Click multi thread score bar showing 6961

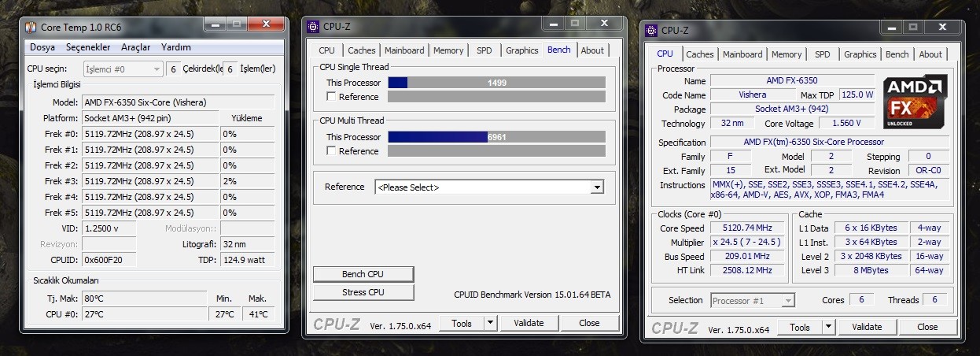pyautogui.click(x=497, y=136)
